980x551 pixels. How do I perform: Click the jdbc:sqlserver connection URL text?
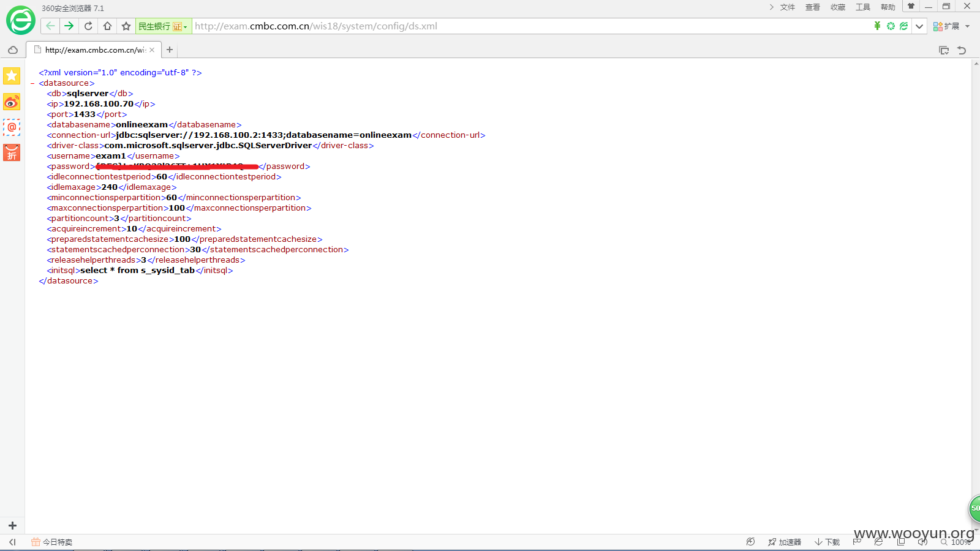pos(264,135)
